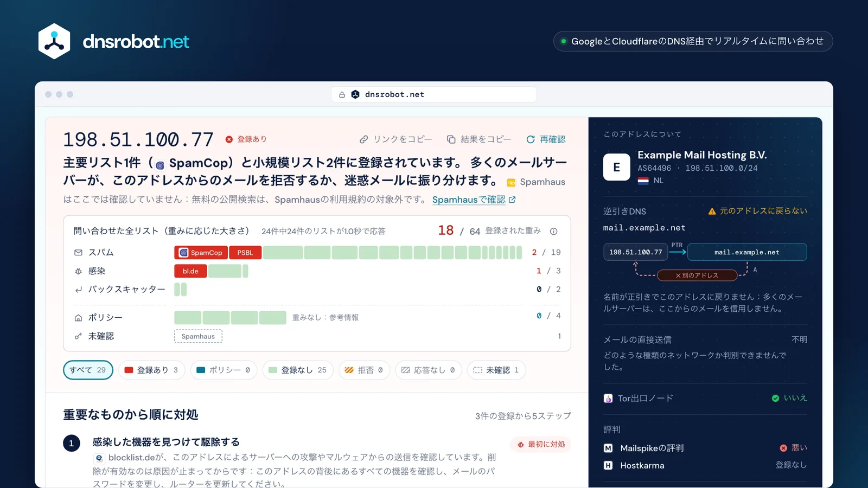The image size is (868, 488).
Task: Click the blocklist.de icon in step 1
Action: pyautogui.click(x=99, y=458)
